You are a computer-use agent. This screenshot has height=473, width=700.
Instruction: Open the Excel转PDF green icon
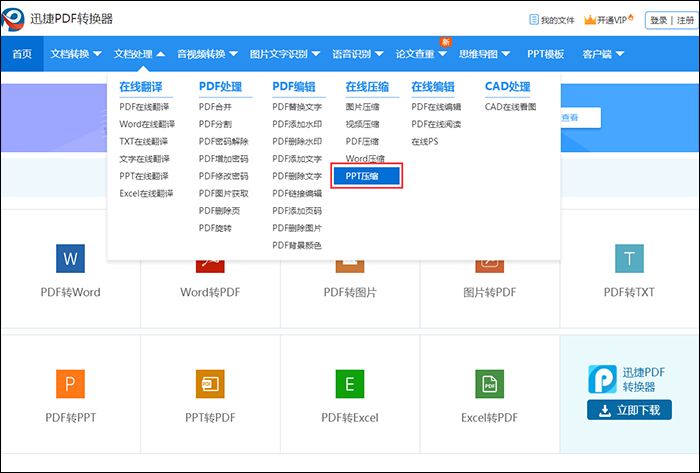pos(490,384)
